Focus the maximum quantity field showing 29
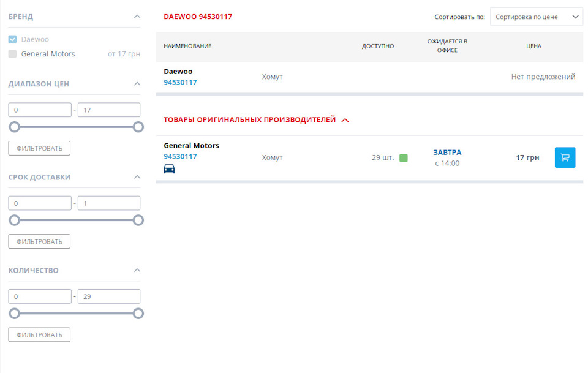Viewport: 588px width, 373px height. click(x=109, y=296)
